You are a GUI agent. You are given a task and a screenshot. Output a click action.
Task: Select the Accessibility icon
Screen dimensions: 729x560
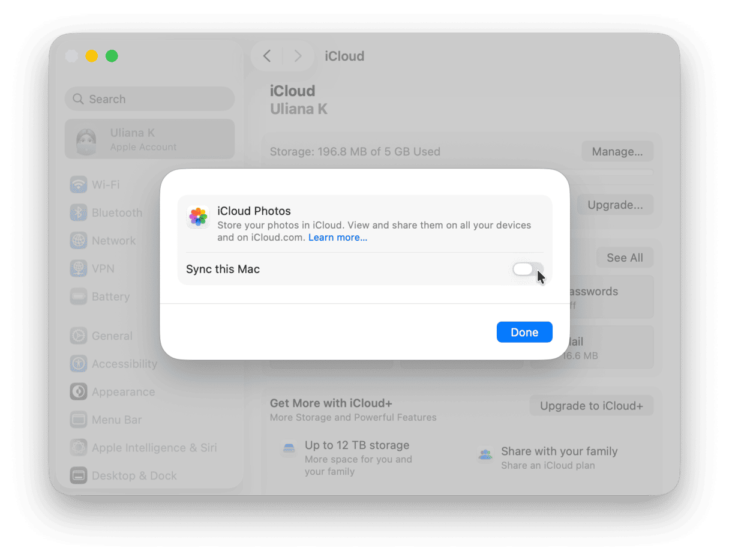(79, 364)
